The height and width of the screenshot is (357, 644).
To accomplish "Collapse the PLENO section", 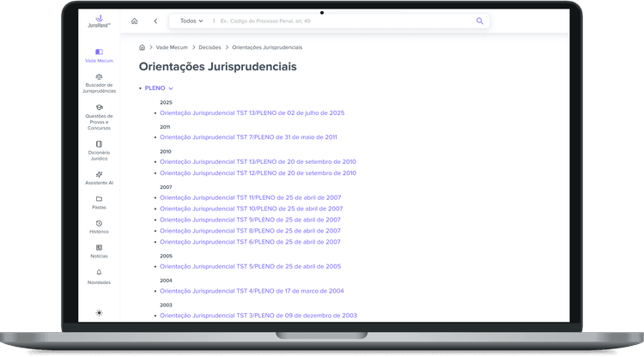I will pyautogui.click(x=159, y=88).
